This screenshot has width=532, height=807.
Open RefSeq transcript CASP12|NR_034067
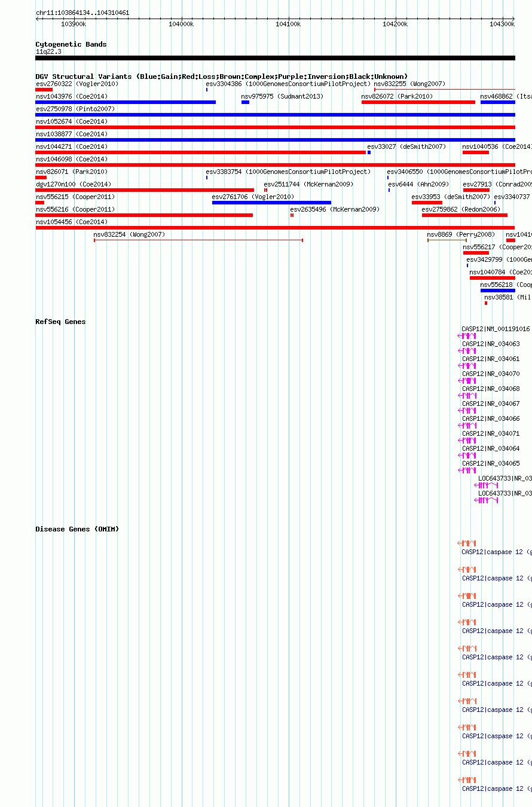click(x=491, y=403)
